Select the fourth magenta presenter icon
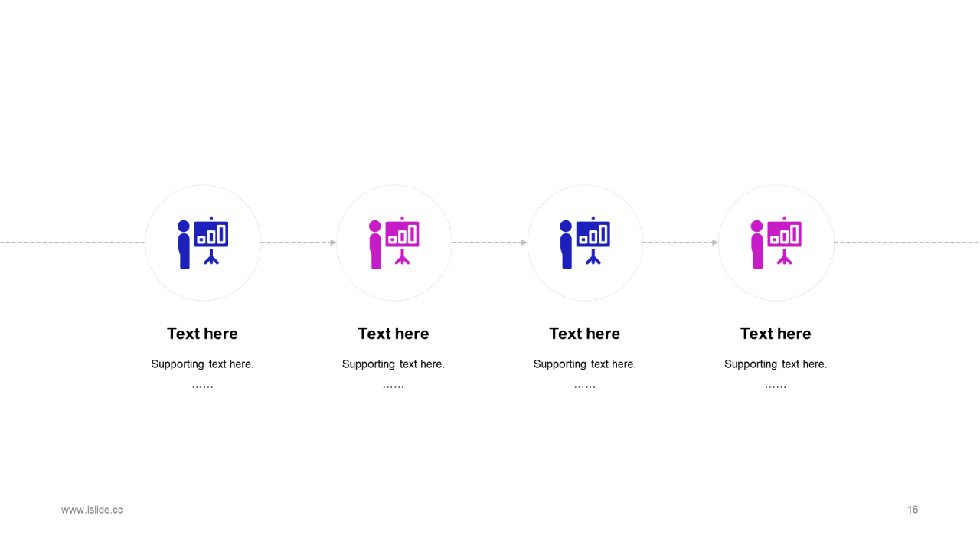Image resolution: width=980 pixels, height=551 pixels. (776, 243)
